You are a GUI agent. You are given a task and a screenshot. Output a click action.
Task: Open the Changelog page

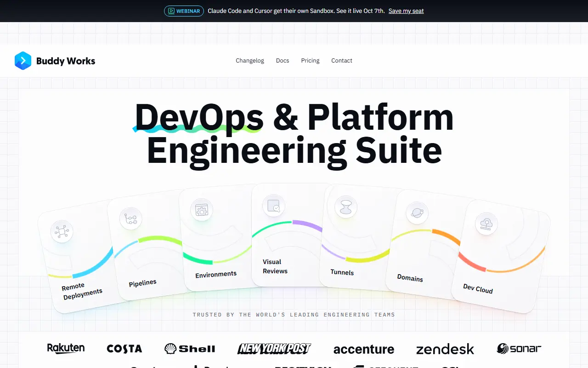point(250,61)
